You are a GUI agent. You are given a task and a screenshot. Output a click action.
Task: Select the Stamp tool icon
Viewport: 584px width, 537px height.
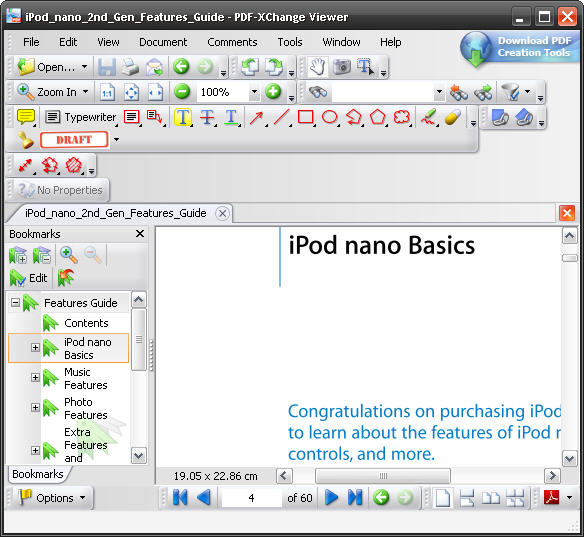pos(25,140)
